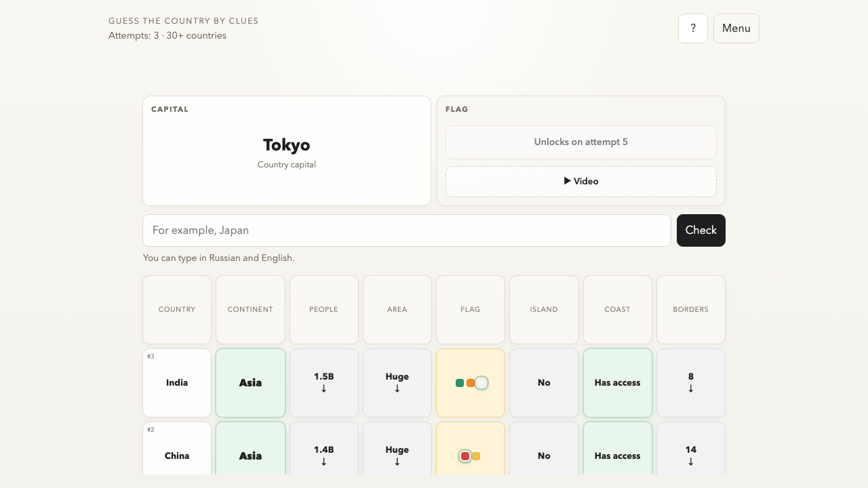This screenshot has width=868, height=488.
Task: Select the People column header
Action: 323,310
